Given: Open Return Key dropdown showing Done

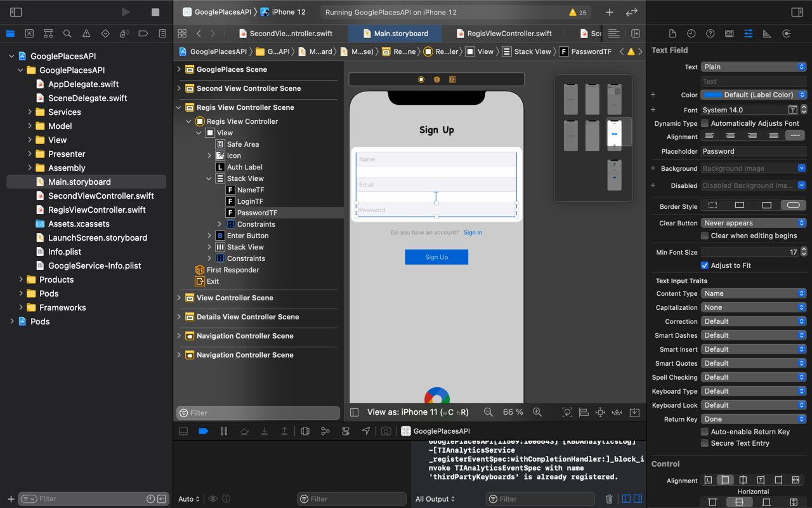Looking at the screenshot, I should pyautogui.click(x=754, y=419).
